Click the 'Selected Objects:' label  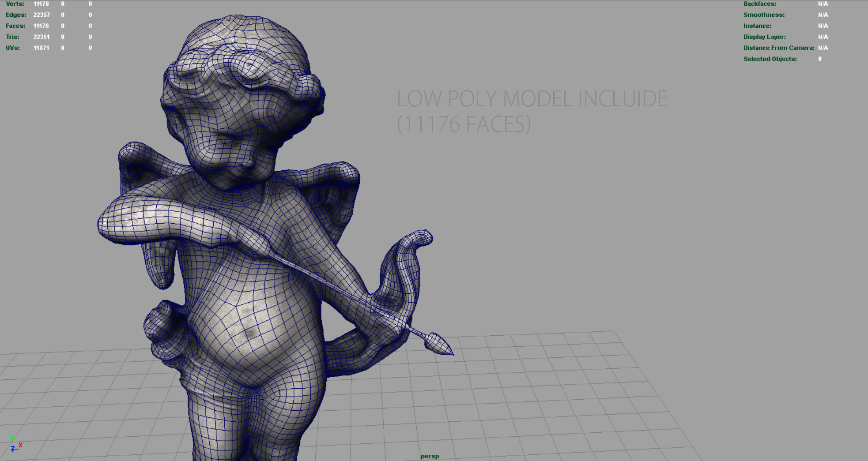pos(770,59)
